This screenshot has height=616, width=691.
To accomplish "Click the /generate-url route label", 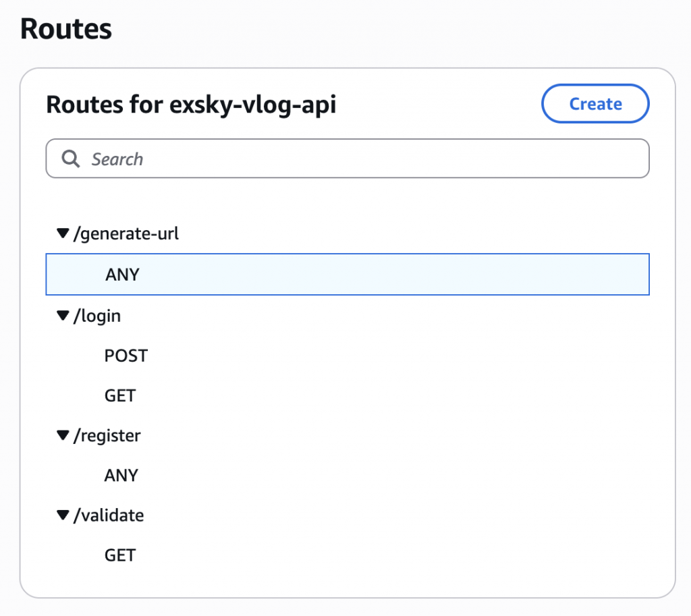I will click(126, 234).
